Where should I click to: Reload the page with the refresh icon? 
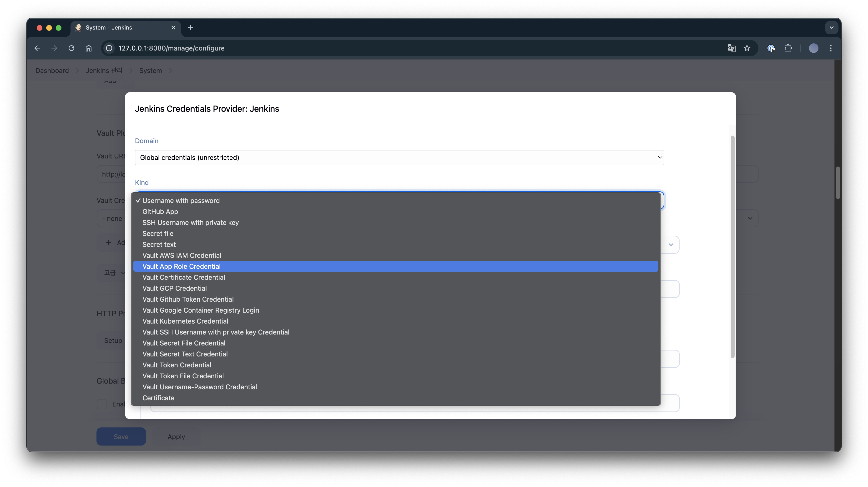point(71,48)
